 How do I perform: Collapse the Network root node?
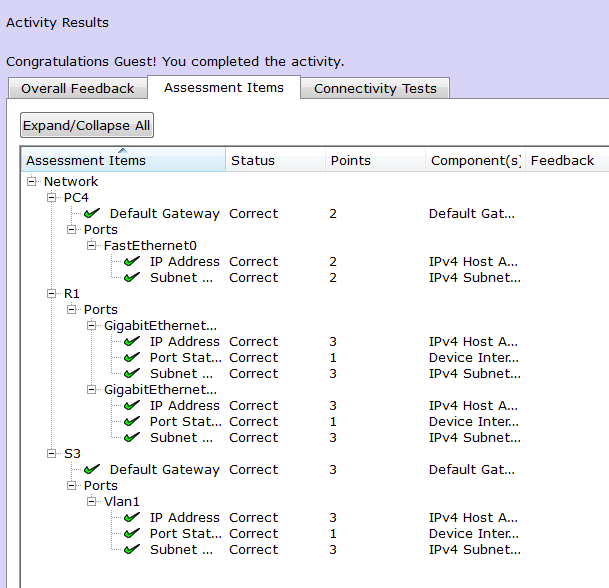pyautogui.click(x=32, y=181)
